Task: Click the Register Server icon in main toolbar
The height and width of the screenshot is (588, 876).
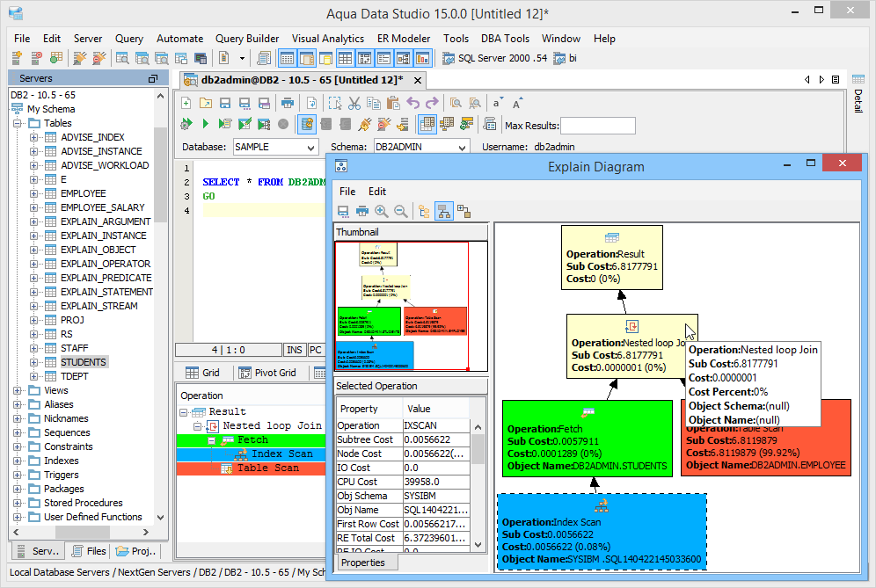Action: click(16, 58)
